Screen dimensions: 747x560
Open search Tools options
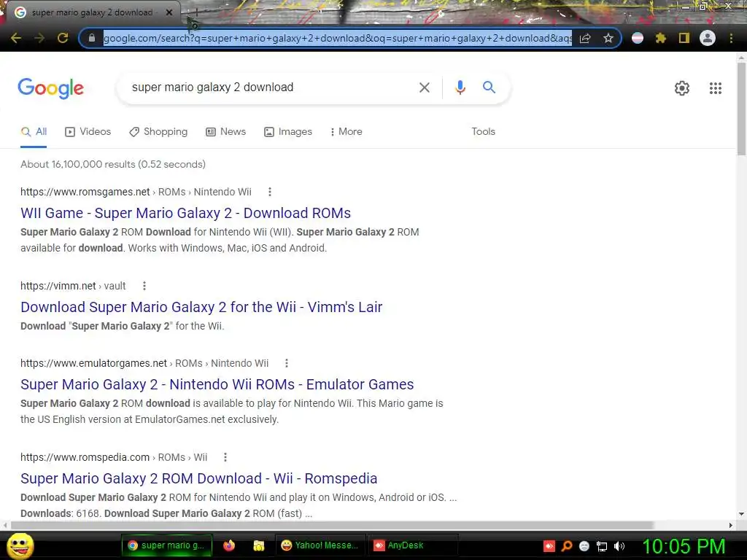[484, 132]
